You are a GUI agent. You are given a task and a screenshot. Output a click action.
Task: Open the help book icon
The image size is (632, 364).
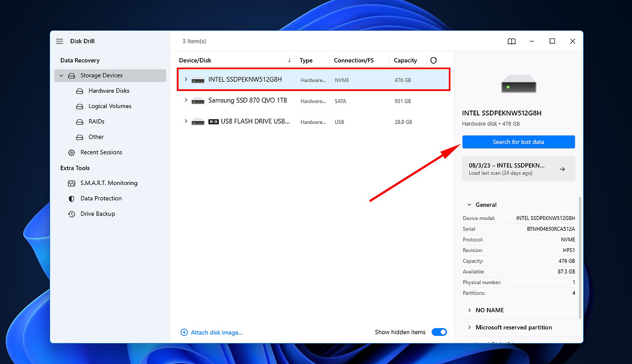pos(512,41)
